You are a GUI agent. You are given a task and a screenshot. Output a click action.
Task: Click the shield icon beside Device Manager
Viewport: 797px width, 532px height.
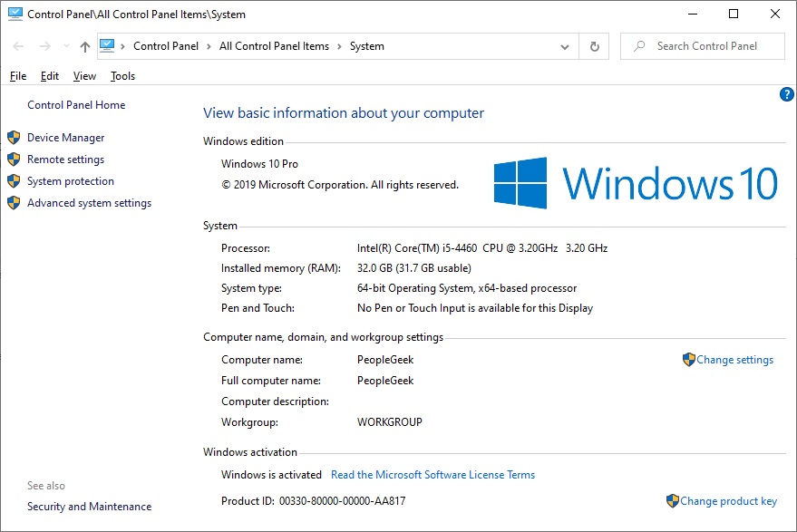(x=14, y=138)
